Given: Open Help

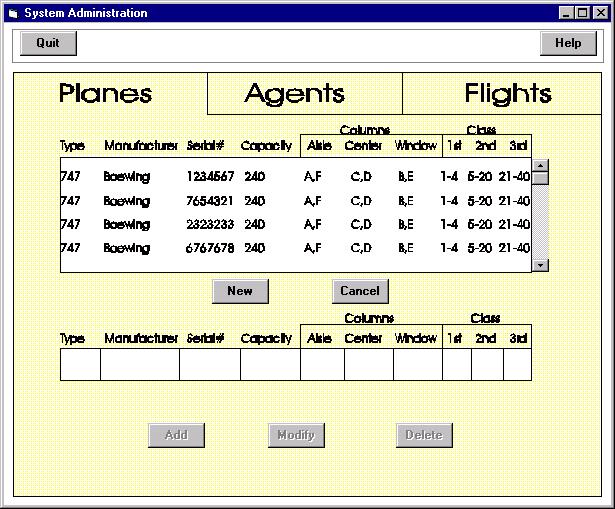Looking at the screenshot, I should (x=567, y=43).
